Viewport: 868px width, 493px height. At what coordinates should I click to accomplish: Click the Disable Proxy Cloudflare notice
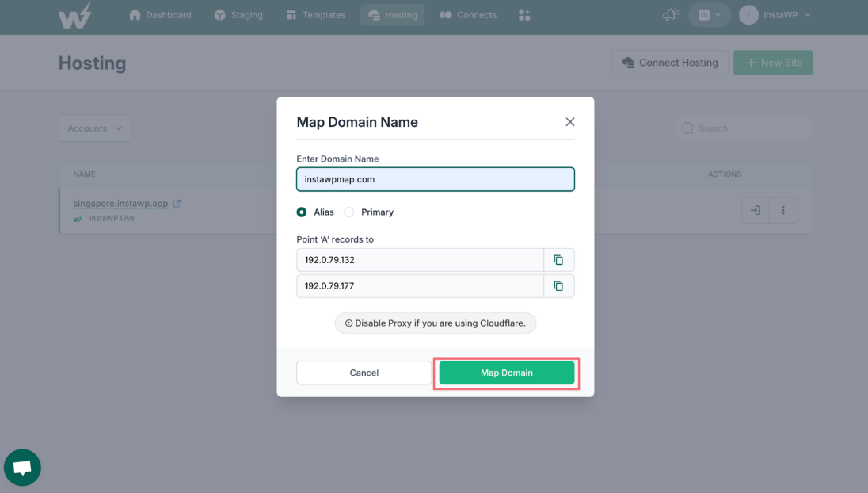[x=435, y=323]
